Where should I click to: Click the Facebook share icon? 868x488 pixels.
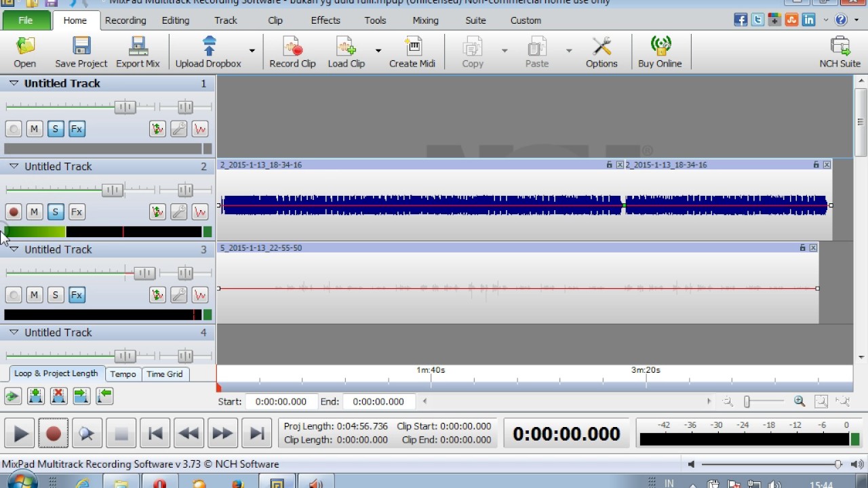741,20
